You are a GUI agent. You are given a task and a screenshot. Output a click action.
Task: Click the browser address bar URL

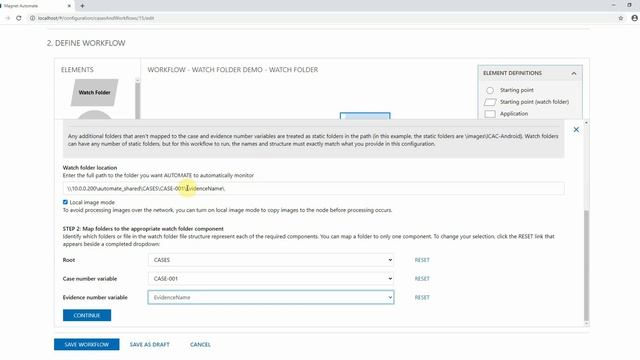click(96, 18)
